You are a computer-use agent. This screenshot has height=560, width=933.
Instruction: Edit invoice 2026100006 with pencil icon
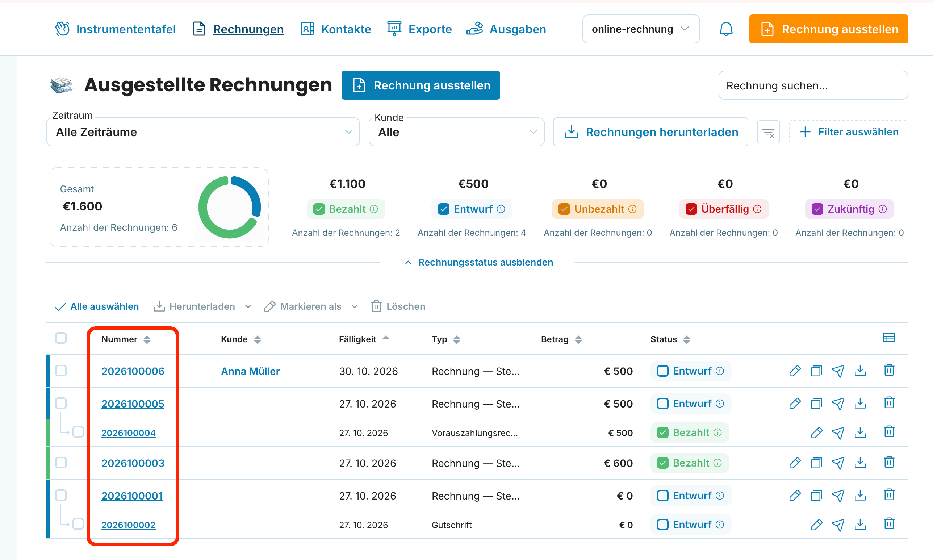795,371
